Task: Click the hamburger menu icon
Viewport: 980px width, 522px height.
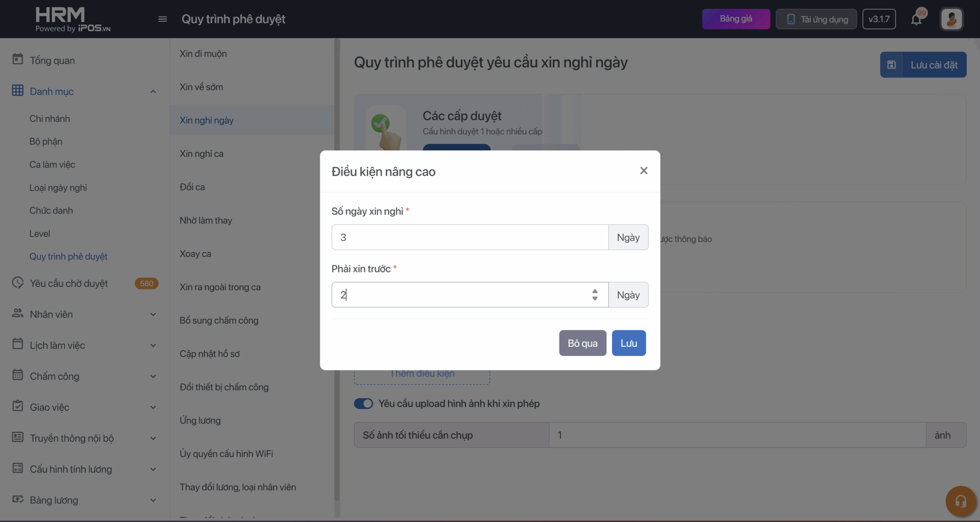Action: tap(163, 19)
